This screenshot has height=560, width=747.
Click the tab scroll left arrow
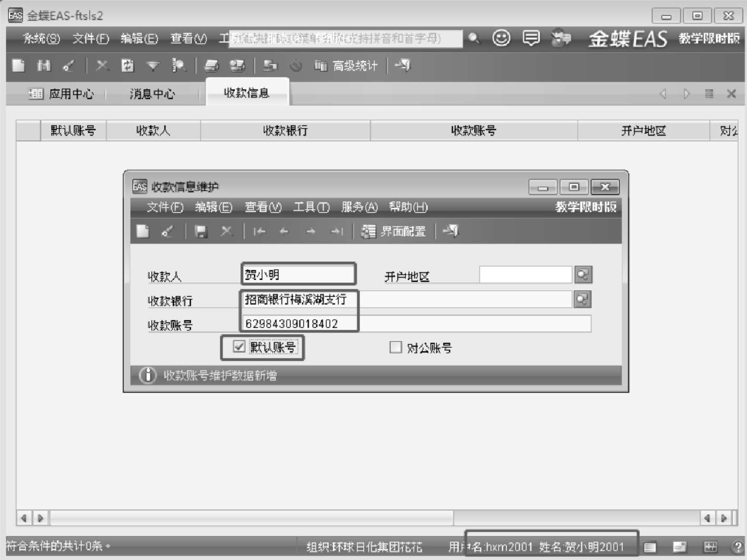tap(663, 94)
